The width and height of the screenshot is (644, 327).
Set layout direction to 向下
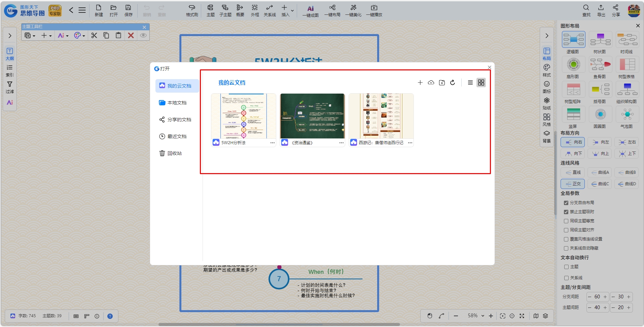tap(573, 154)
